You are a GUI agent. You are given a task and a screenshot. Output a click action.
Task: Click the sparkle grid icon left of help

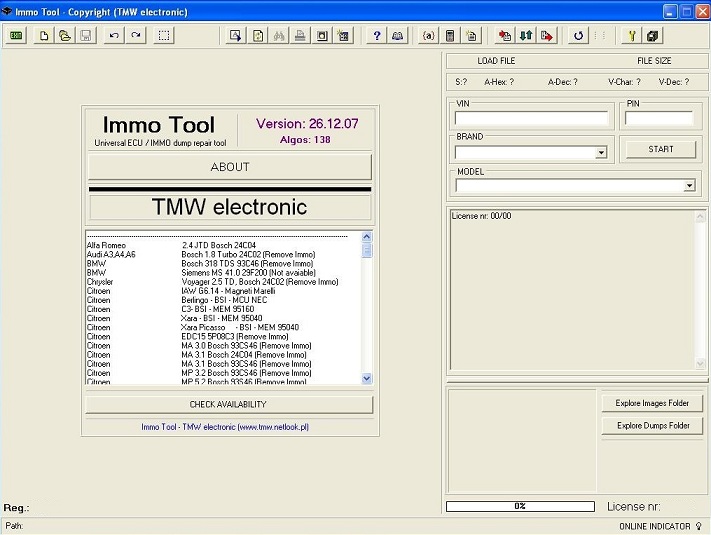343,36
